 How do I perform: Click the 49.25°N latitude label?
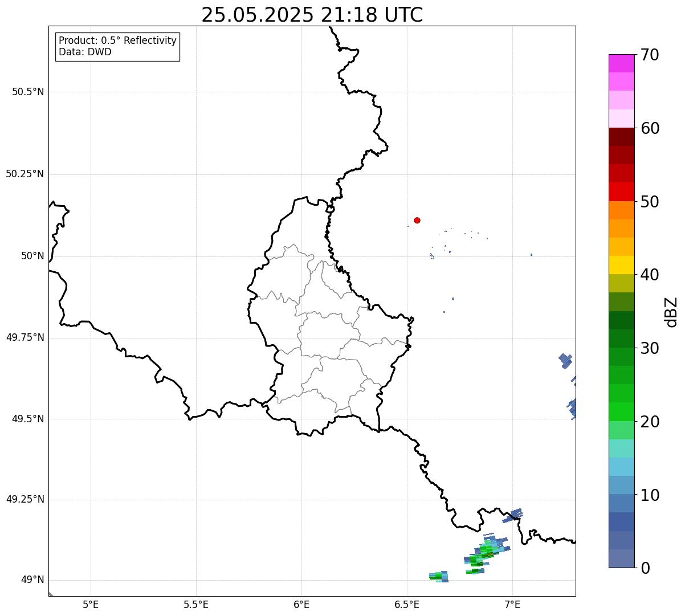tap(25, 500)
